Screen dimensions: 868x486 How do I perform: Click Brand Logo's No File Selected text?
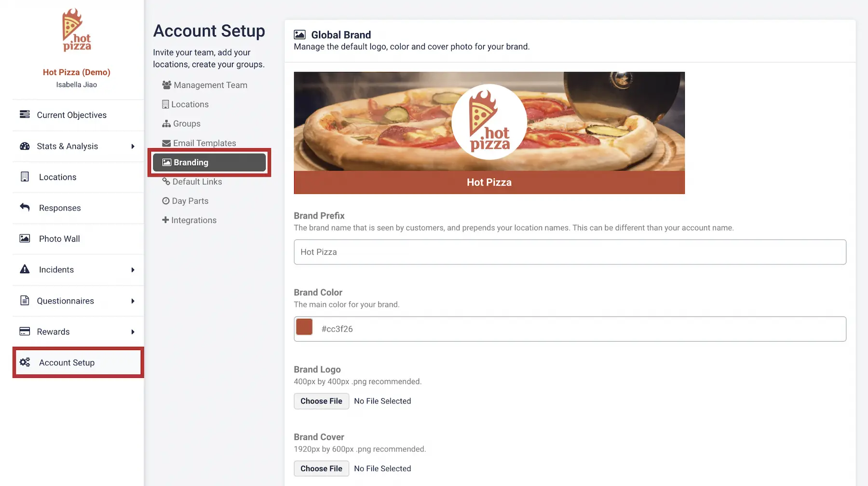382,401
